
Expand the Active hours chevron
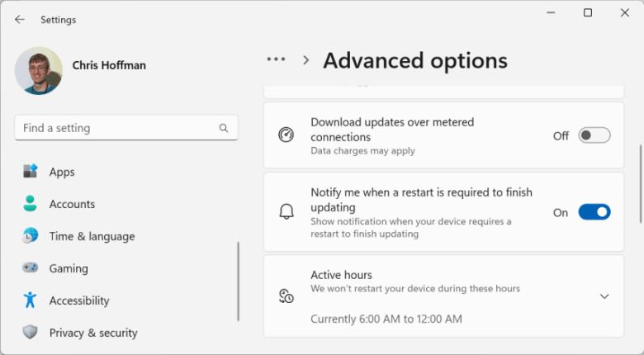[x=604, y=296]
